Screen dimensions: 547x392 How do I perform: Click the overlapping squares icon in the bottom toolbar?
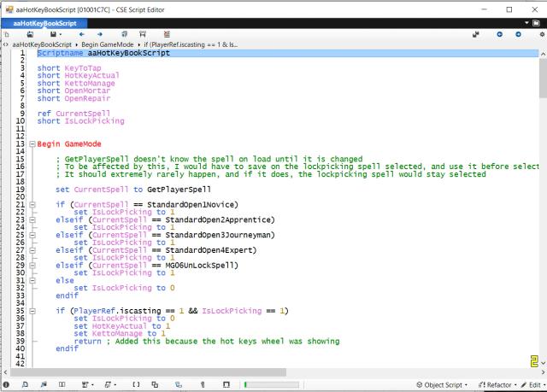[x=155, y=384]
